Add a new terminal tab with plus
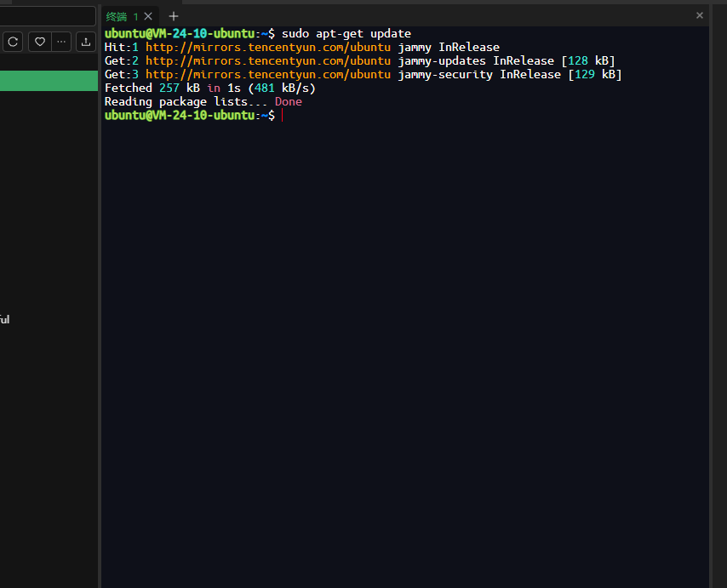This screenshot has height=588, width=727. click(x=174, y=17)
